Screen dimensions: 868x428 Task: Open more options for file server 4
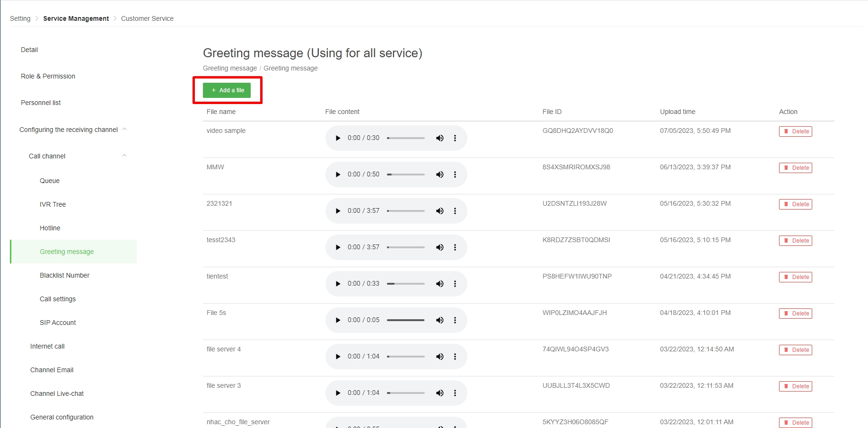455,357
